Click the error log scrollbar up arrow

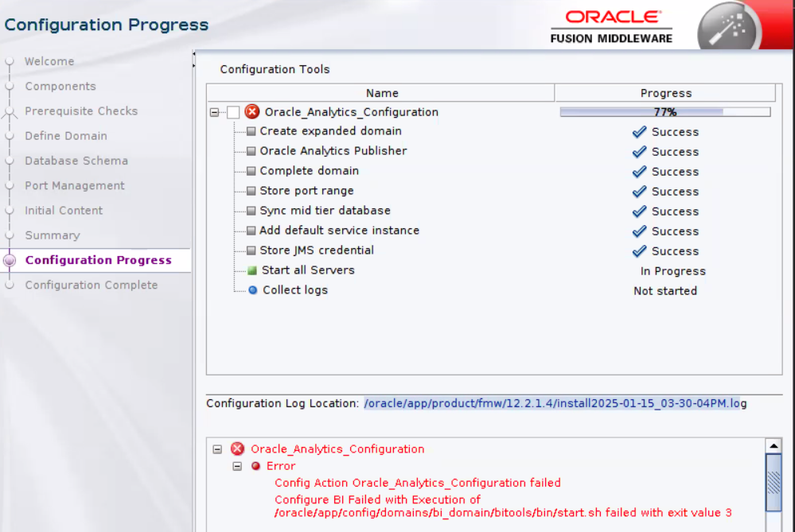(774, 446)
